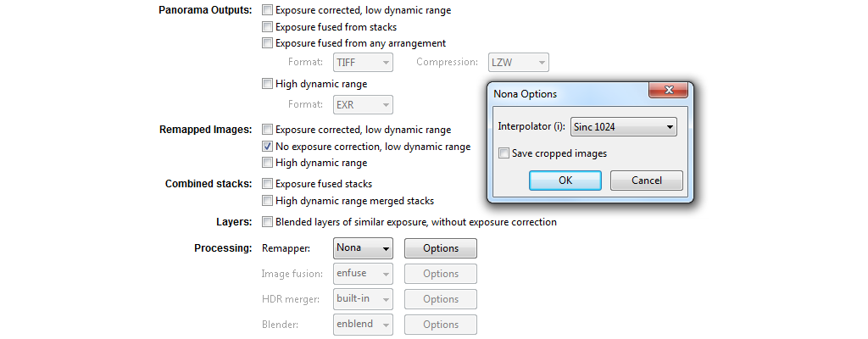Close the Nona Options dialog
This screenshot has width=868, height=339.
coord(668,90)
